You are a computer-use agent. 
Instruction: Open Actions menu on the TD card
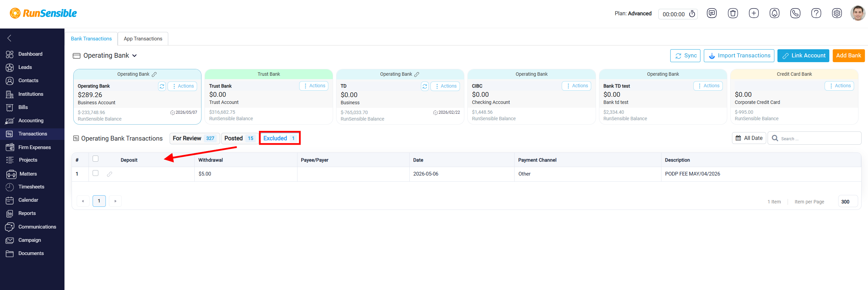pyautogui.click(x=445, y=86)
